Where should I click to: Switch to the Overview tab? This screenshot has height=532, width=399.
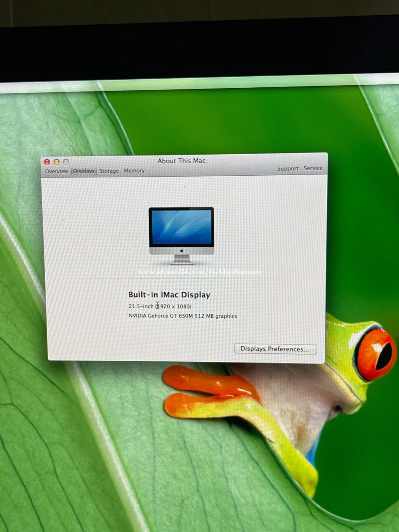click(57, 171)
